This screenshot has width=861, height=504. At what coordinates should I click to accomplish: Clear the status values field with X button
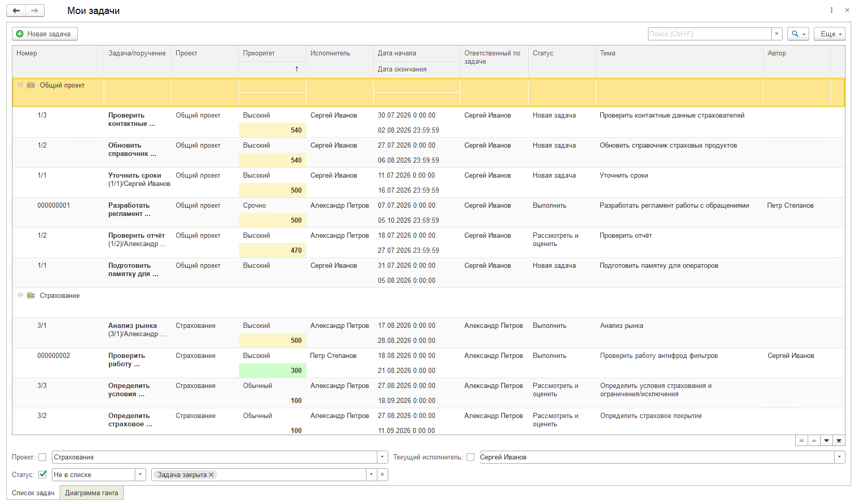pos(382,474)
